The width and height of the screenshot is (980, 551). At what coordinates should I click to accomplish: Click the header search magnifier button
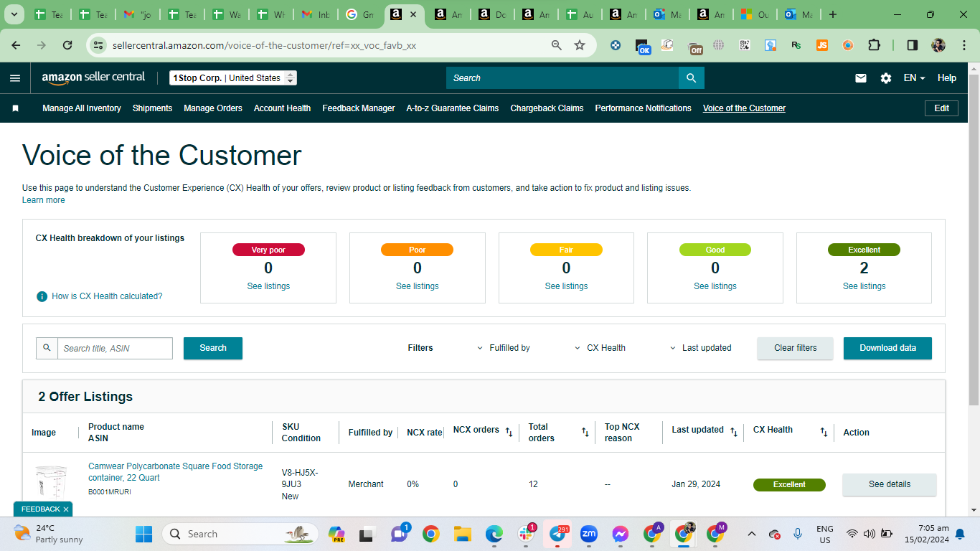tap(692, 78)
